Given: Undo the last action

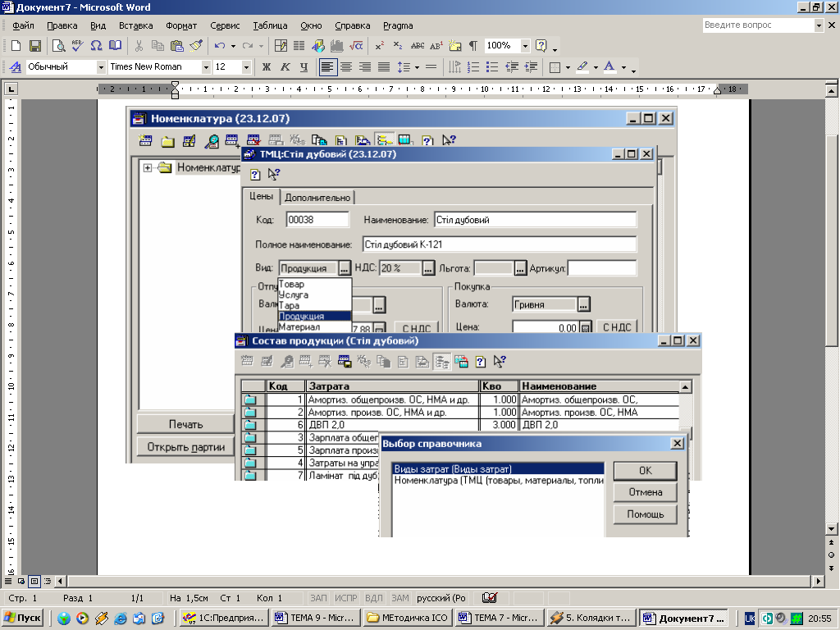Looking at the screenshot, I should click(220, 46).
